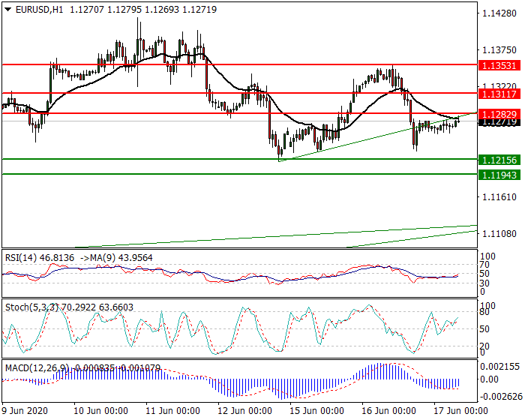The image size is (525, 420).
Task: Select the 11 Jun 00:00 time axis label
Action: pyautogui.click(x=172, y=410)
